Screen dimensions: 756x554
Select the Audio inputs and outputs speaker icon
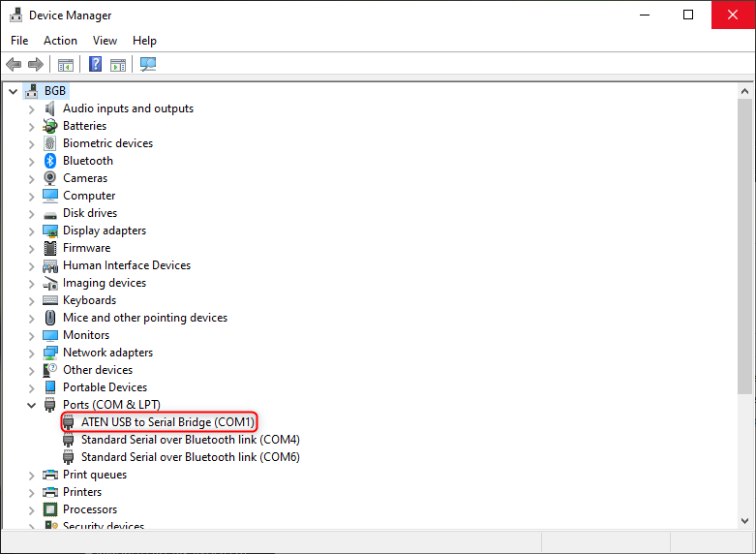[x=50, y=108]
